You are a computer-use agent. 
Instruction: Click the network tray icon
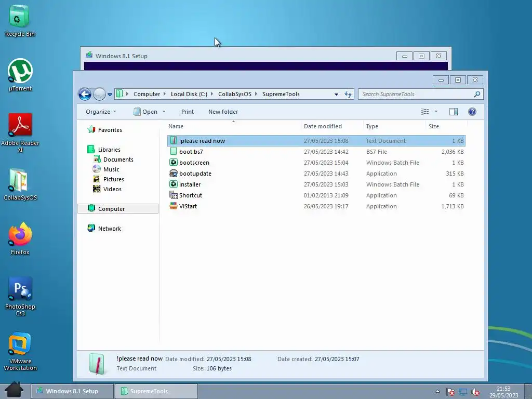[x=463, y=392]
